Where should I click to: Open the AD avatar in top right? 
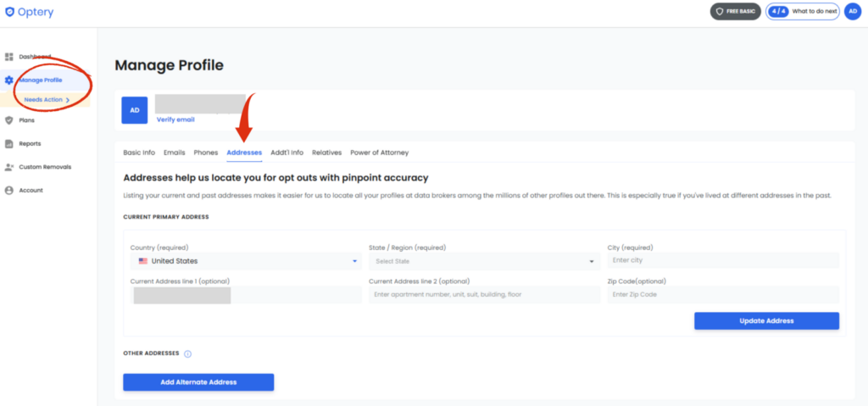click(853, 11)
